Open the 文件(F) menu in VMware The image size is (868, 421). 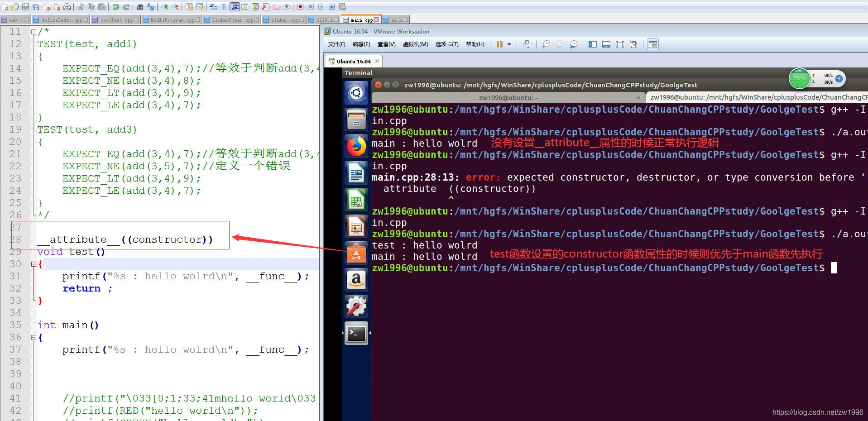point(336,44)
